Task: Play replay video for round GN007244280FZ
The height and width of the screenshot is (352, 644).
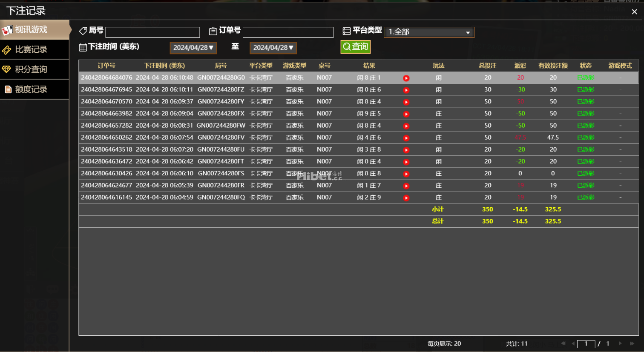Action: coord(406,90)
